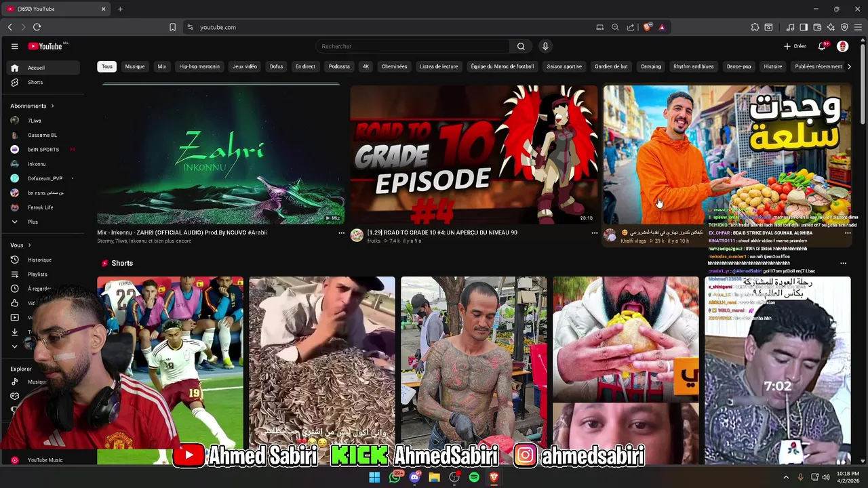Open a new browser tab
This screenshot has width=868, height=488.
(x=120, y=9)
